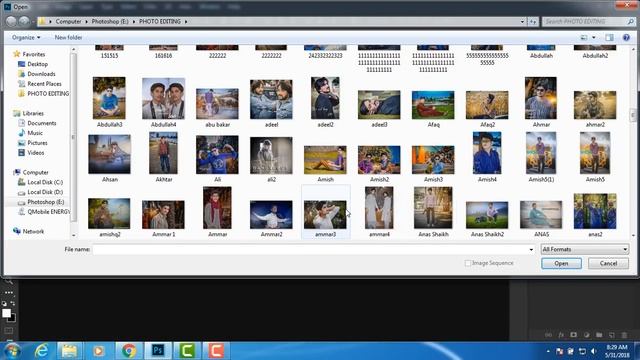The image size is (640, 360).
Task: Select the Abdullah4 thumbnail
Action: (163, 99)
